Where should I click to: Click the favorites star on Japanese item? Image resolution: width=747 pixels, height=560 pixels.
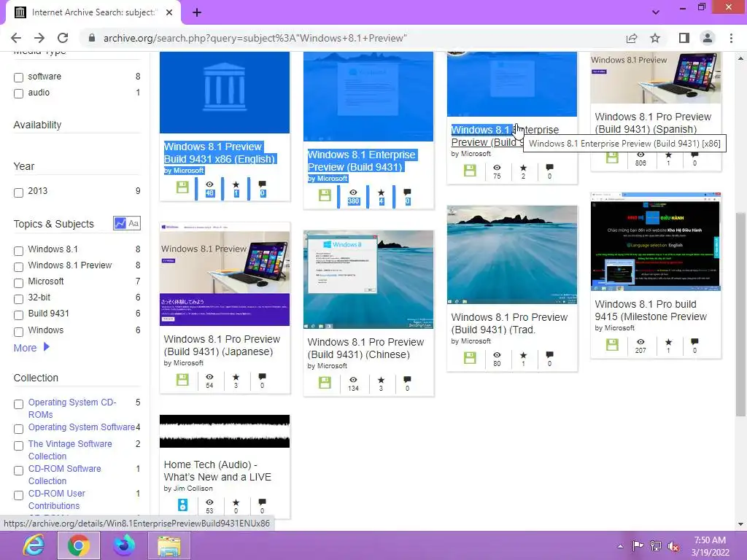point(236,377)
